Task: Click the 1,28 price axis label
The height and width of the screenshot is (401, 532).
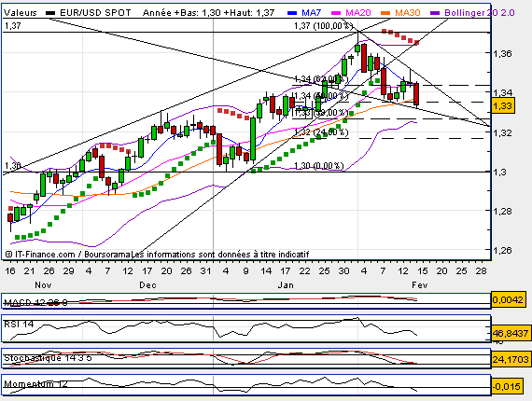Action: tap(502, 211)
